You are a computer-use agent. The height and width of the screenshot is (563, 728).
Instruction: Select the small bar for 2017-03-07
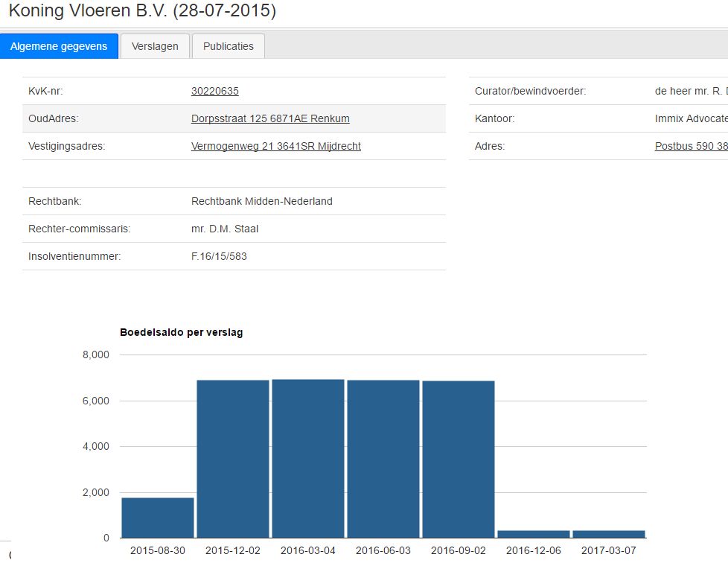coord(609,534)
